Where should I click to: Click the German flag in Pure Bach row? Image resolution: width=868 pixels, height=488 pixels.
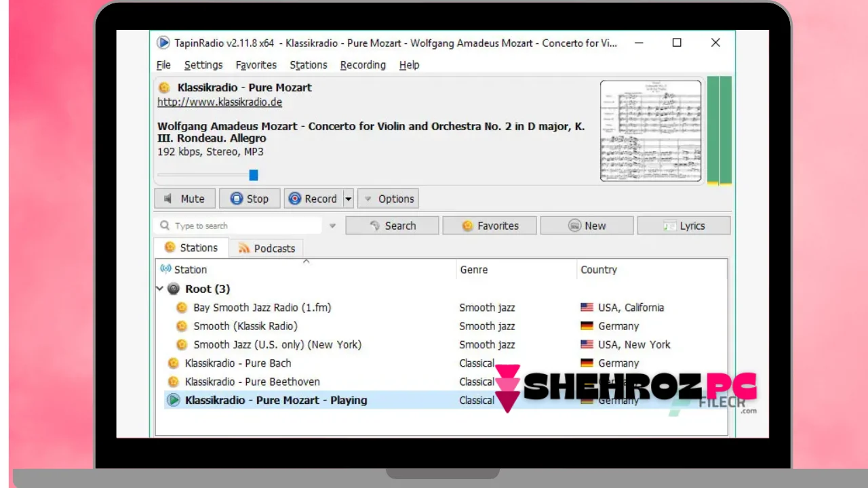click(587, 363)
